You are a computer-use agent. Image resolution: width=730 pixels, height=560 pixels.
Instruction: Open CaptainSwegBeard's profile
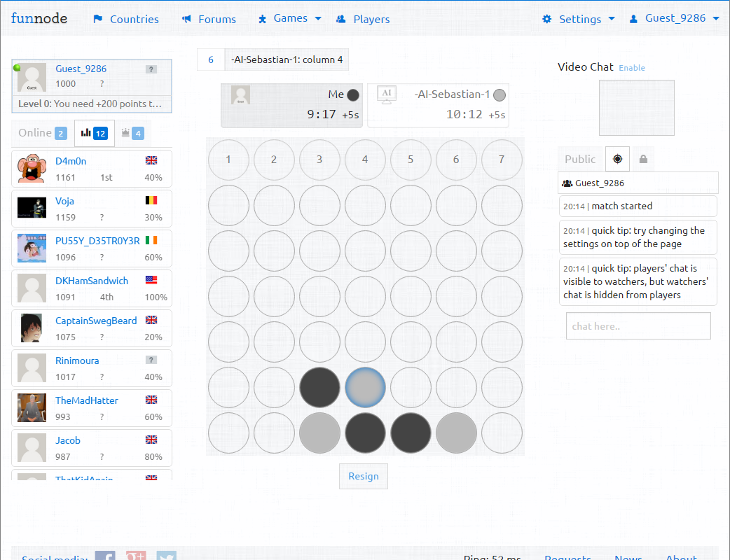96,321
